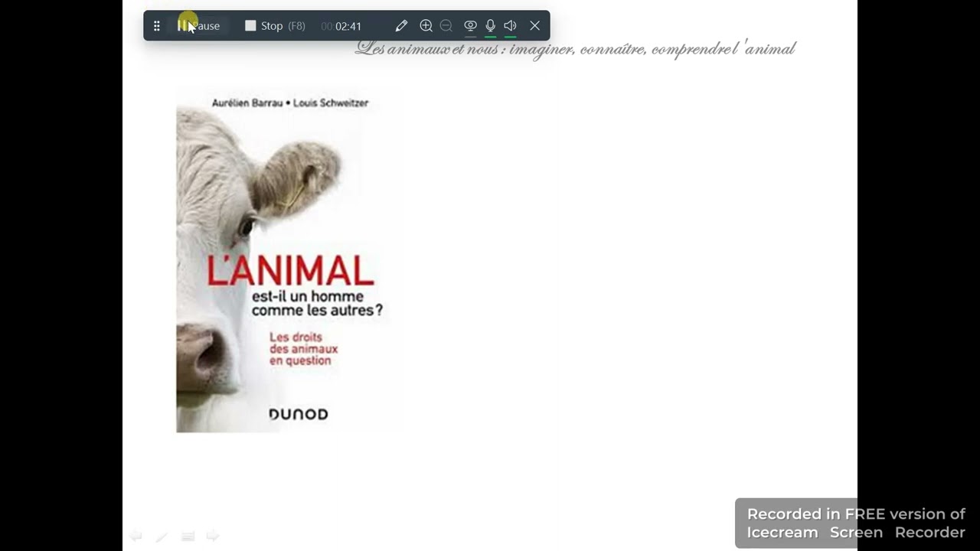The image size is (980, 551).
Task: Toggle system audio recording
Action: coord(511,26)
